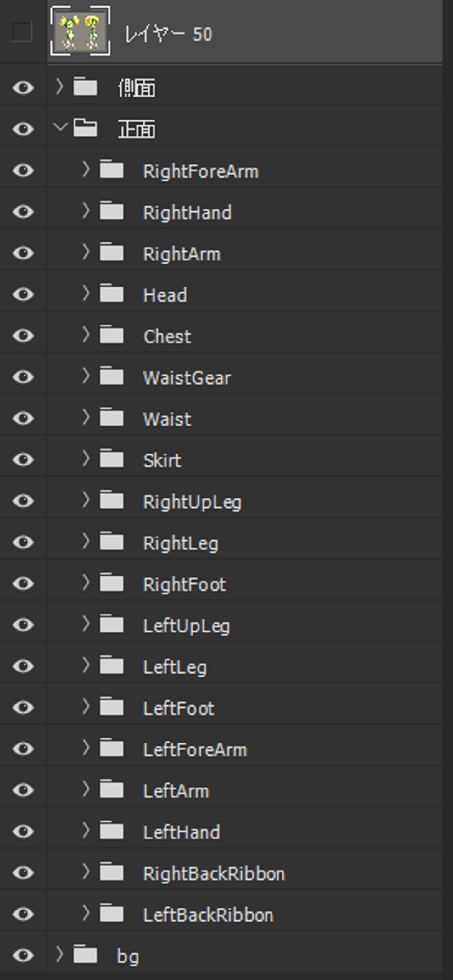
Task: Click the open folder icon of 正面 group
Action: point(85,128)
